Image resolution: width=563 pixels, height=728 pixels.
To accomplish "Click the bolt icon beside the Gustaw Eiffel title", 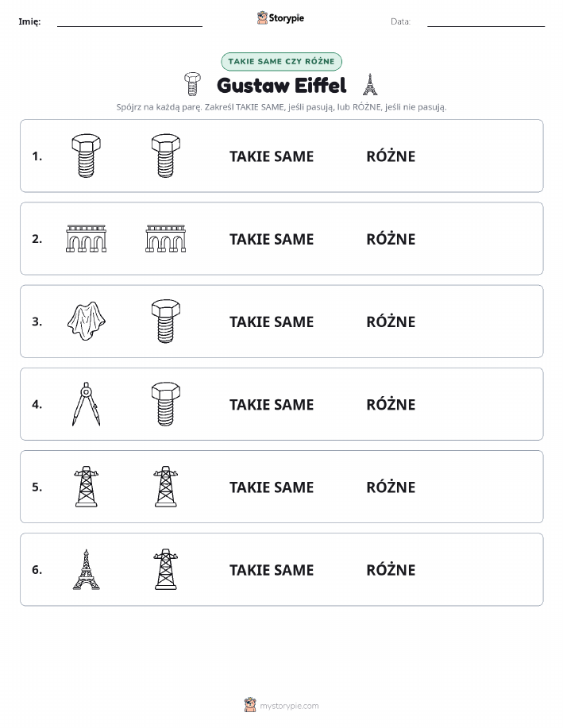I will [192, 84].
